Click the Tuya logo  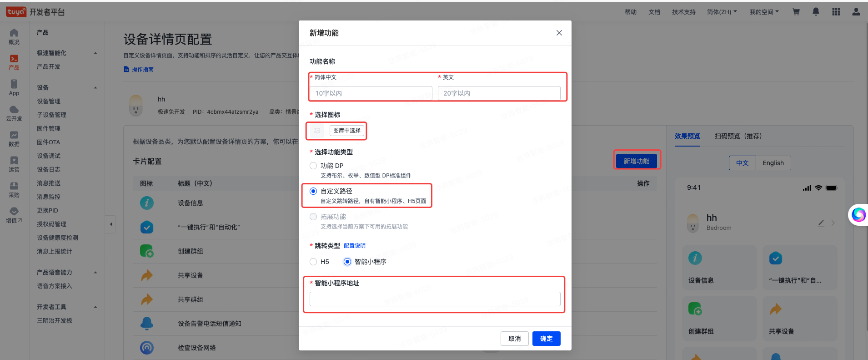(x=16, y=12)
